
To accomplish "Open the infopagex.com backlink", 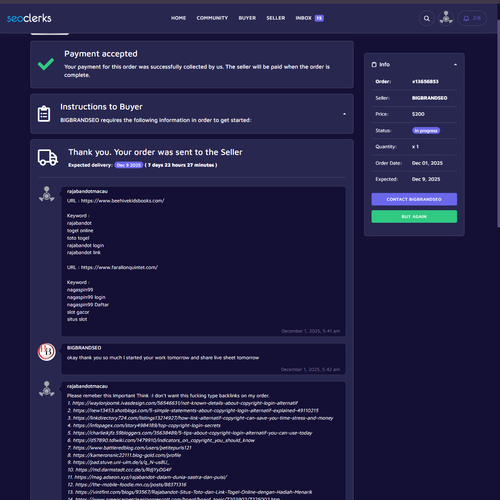I will pos(147,425).
